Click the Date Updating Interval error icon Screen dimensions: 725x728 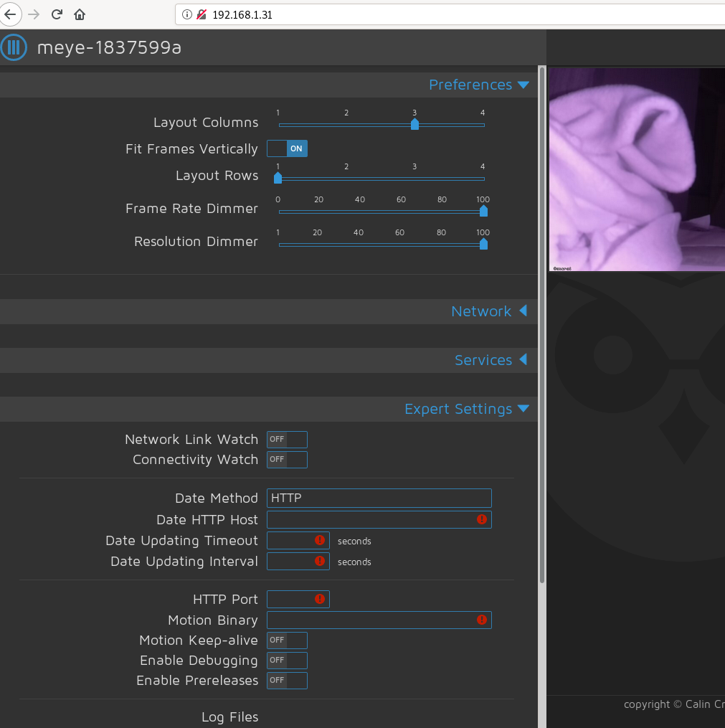[x=319, y=561]
